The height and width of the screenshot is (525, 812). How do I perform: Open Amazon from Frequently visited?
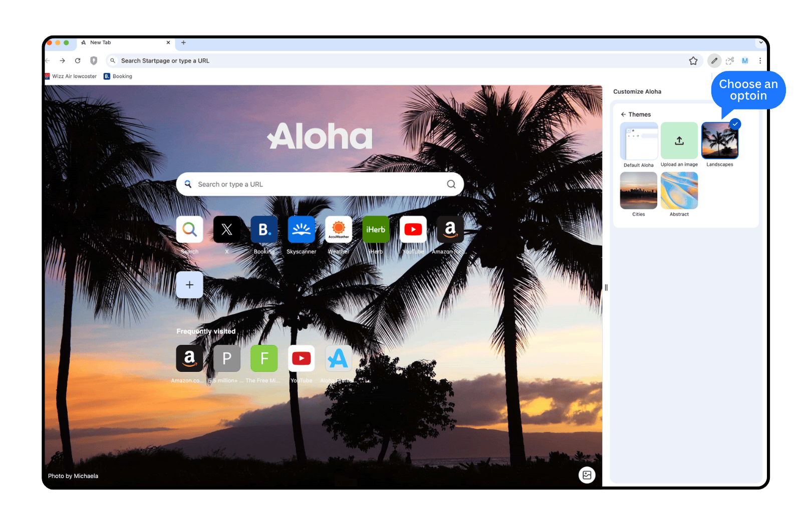(189, 358)
